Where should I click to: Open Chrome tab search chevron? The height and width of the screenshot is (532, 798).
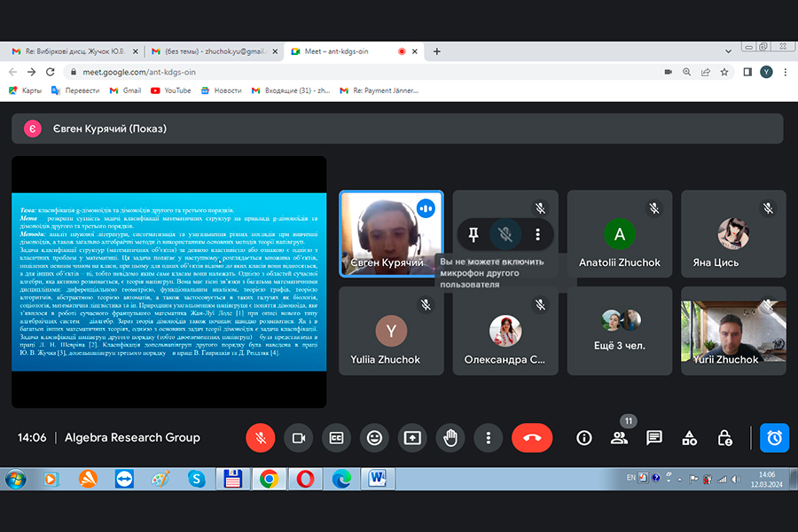(728, 51)
